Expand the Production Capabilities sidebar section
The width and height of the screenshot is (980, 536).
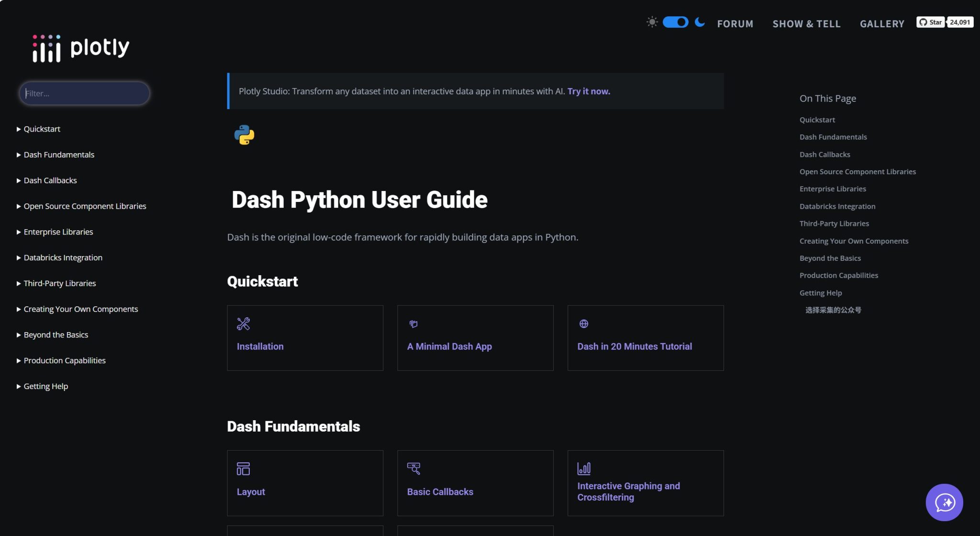click(61, 360)
